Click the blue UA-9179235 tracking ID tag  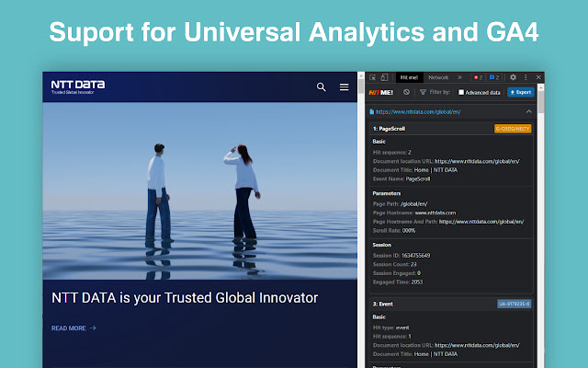click(x=514, y=303)
